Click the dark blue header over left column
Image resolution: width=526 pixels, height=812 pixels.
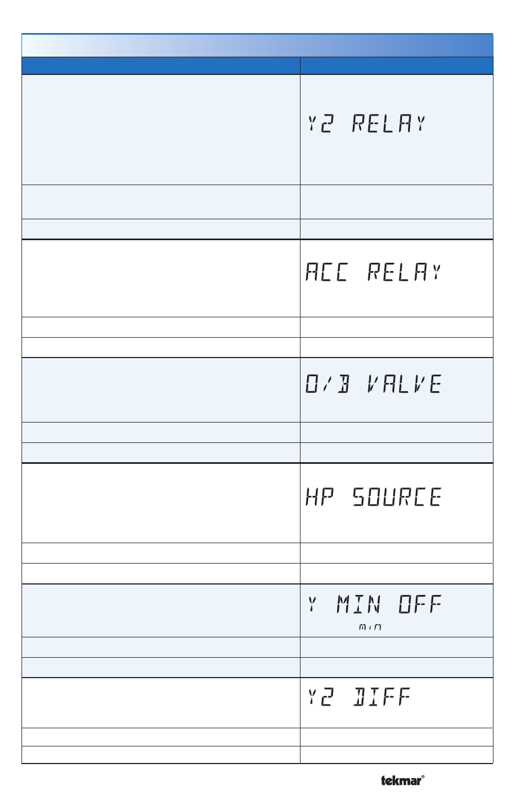[161, 66]
